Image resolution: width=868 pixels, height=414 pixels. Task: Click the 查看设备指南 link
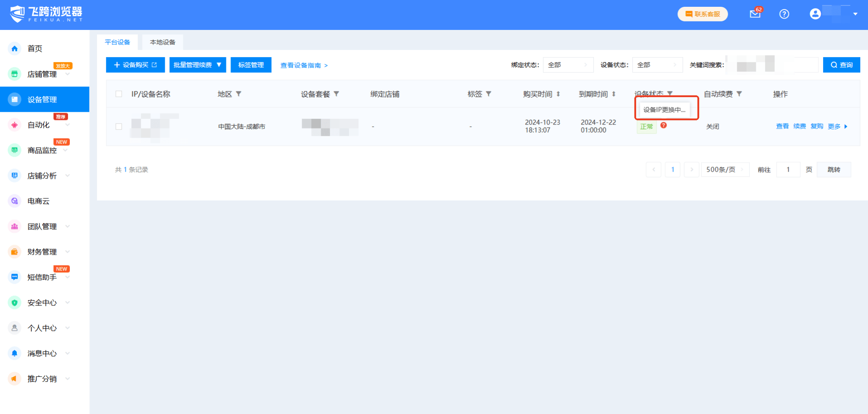coord(301,65)
